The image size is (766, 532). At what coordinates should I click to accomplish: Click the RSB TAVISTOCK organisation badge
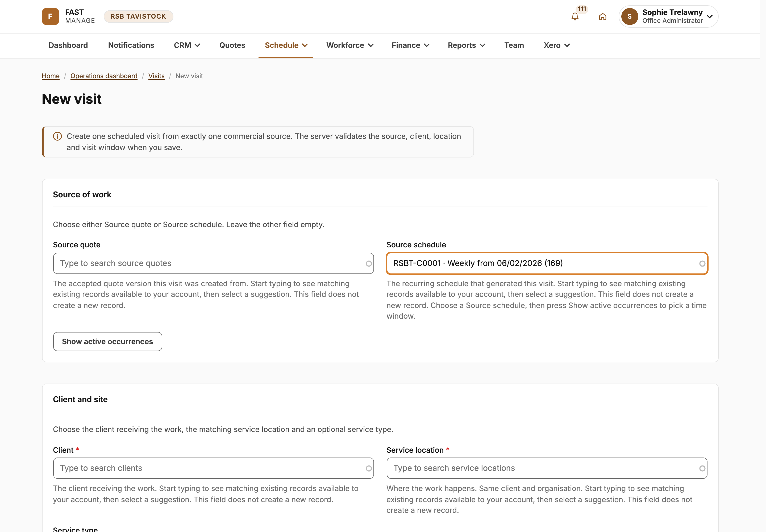pos(138,16)
